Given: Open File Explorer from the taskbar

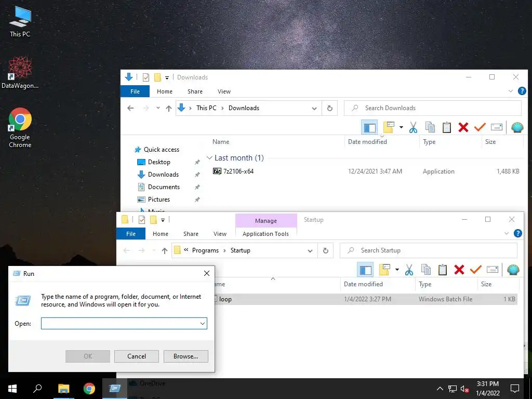Looking at the screenshot, I should click(63, 389).
